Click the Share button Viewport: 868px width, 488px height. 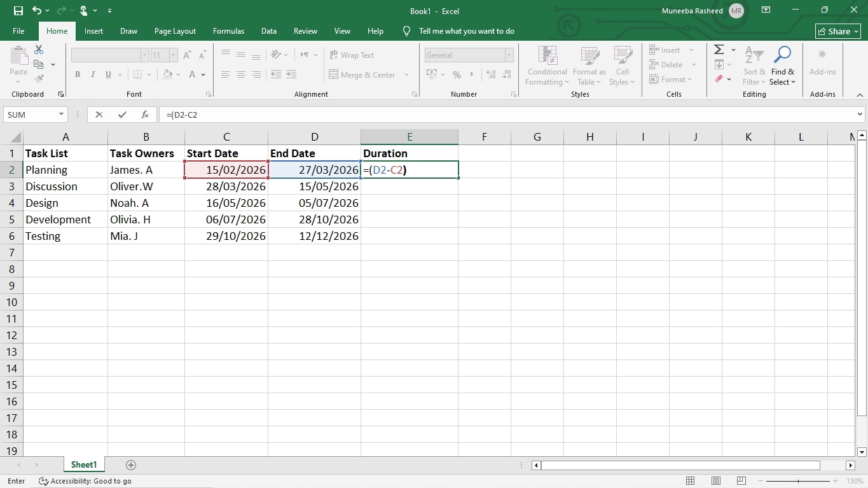[x=838, y=31]
